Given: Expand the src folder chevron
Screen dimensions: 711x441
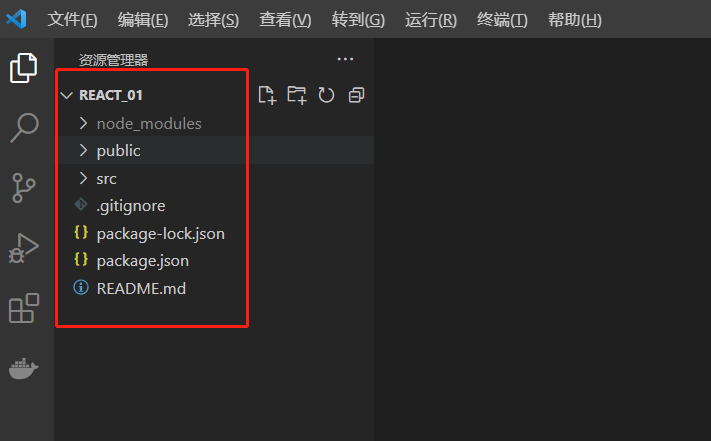Looking at the screenshot, I should [x=83, y=178].
